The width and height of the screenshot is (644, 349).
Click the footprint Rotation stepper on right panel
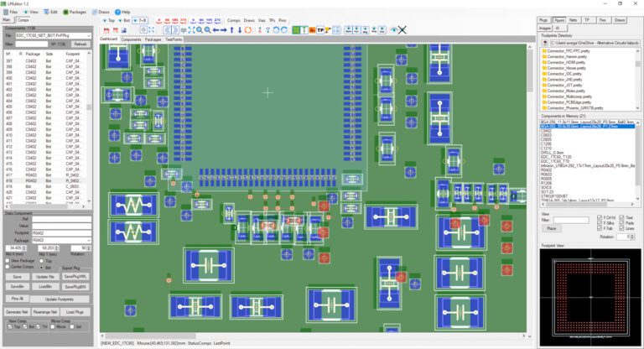click(631, 237)
